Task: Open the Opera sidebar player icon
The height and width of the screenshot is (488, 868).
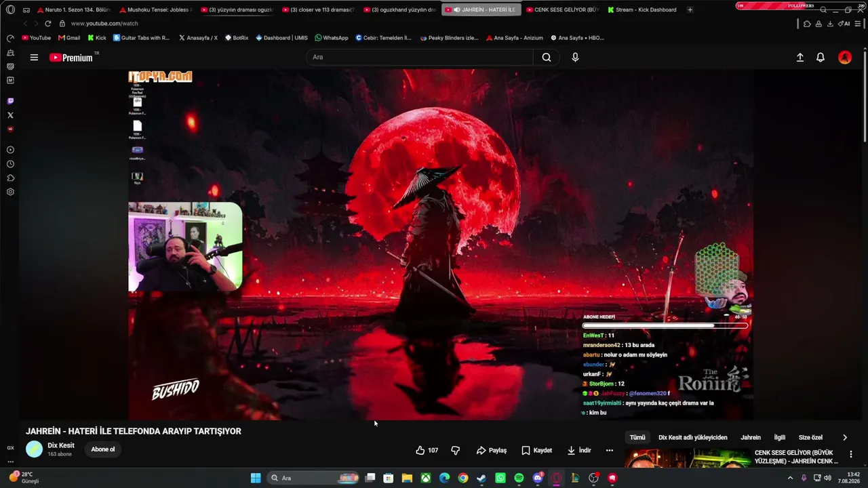Action: click(10, 150)
